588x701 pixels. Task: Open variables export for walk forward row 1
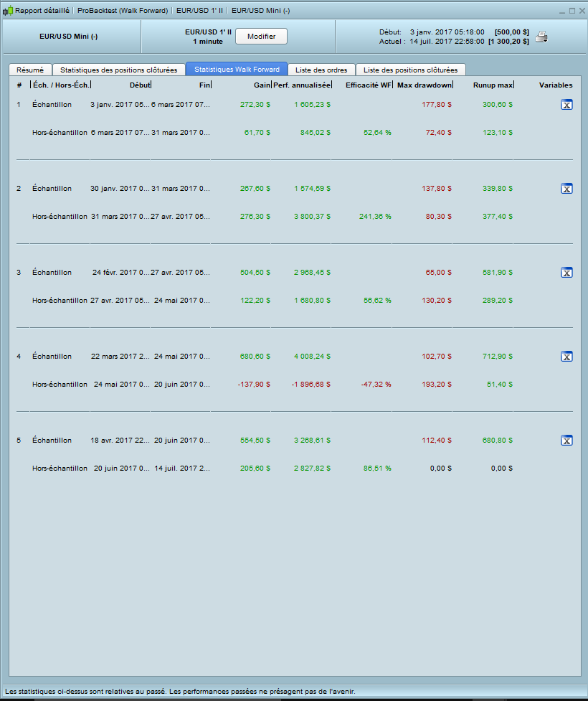pos(566,105)
